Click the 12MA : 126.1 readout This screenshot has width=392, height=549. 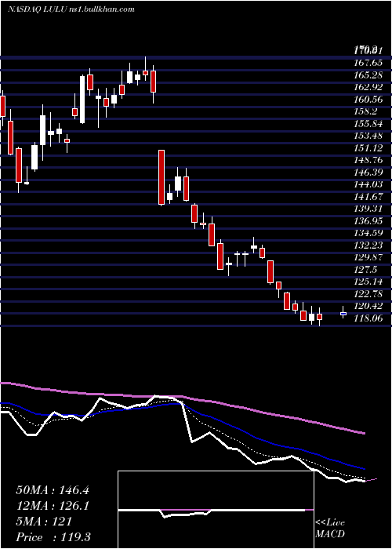(53, 506)
